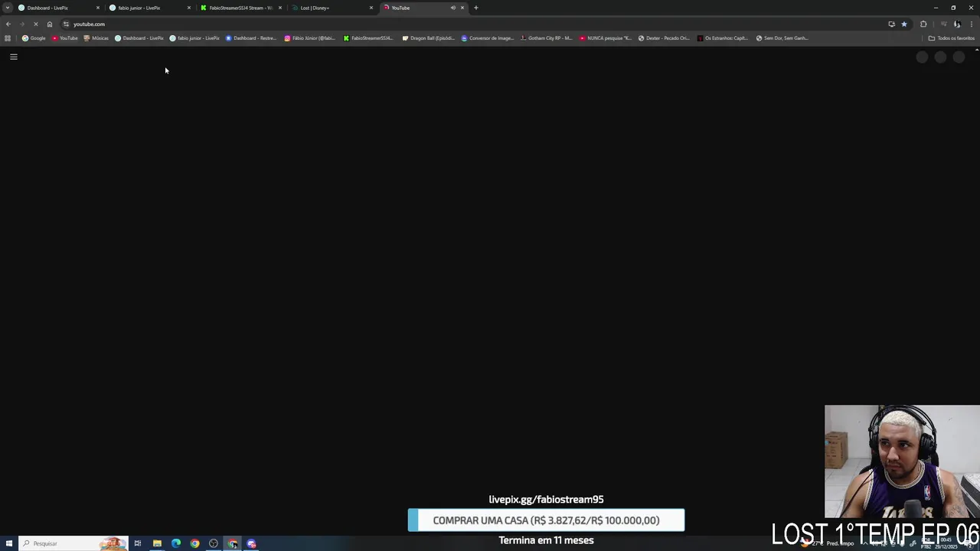980x551 pixels.
Task: Close the Dashboard - LivePix tab
Action: [x=98, y=8]
